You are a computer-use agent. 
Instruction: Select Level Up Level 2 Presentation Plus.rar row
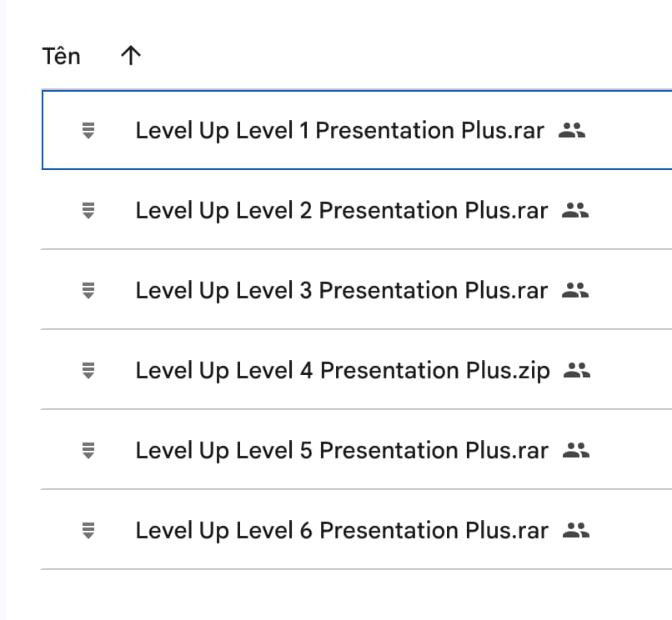(x=340, y=211)
